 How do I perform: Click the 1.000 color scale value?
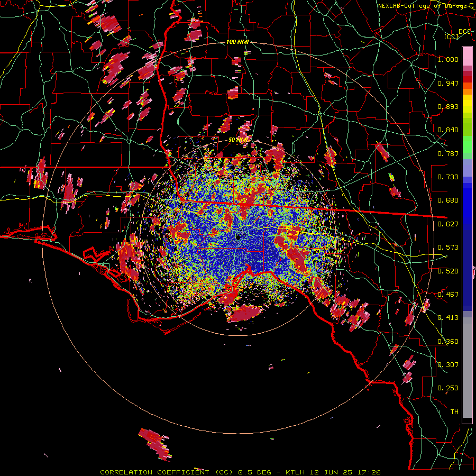pyautogui.click(x=448, y=59)
